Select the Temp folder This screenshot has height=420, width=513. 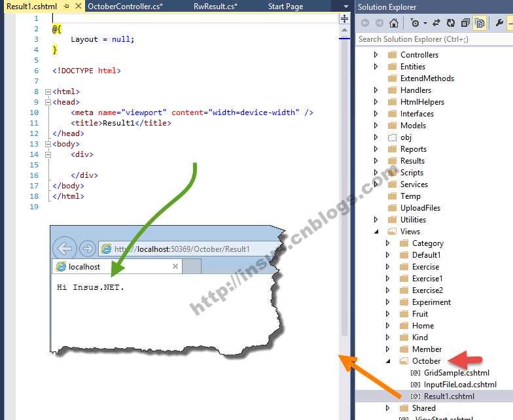point(410,196)
